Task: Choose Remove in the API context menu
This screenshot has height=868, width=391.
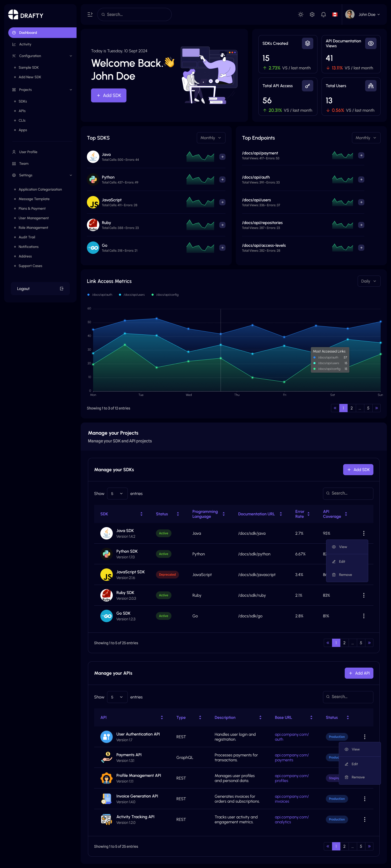Action: pos(358,777)
